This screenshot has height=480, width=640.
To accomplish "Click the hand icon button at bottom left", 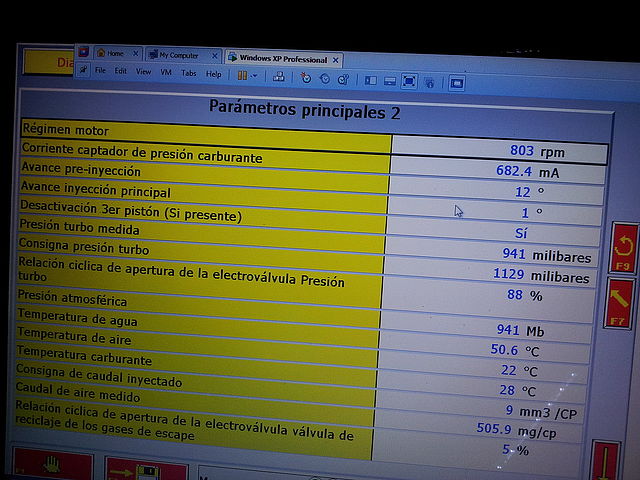I will coord(50,468).
